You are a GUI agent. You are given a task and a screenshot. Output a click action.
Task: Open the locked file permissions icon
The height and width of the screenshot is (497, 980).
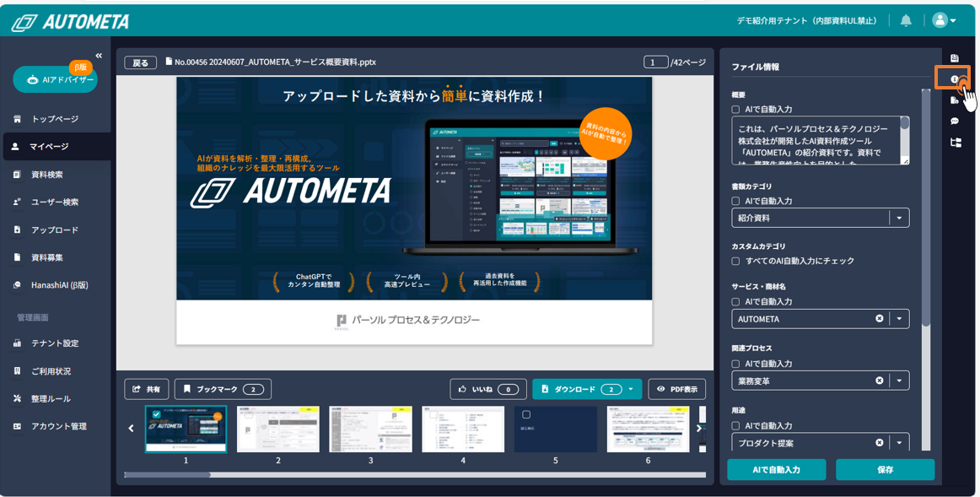tap(955, 100)
